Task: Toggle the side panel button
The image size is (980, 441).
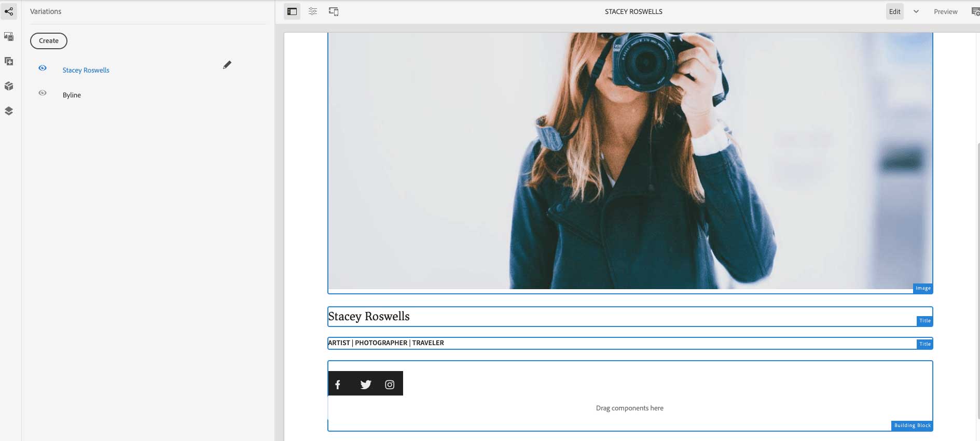Action: pos(292,11)
